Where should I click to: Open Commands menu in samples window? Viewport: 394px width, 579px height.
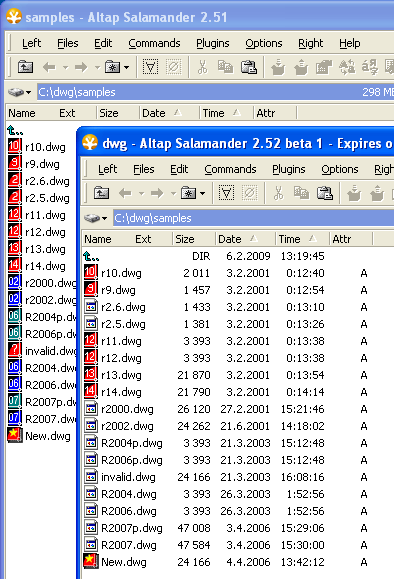point(154,43)
